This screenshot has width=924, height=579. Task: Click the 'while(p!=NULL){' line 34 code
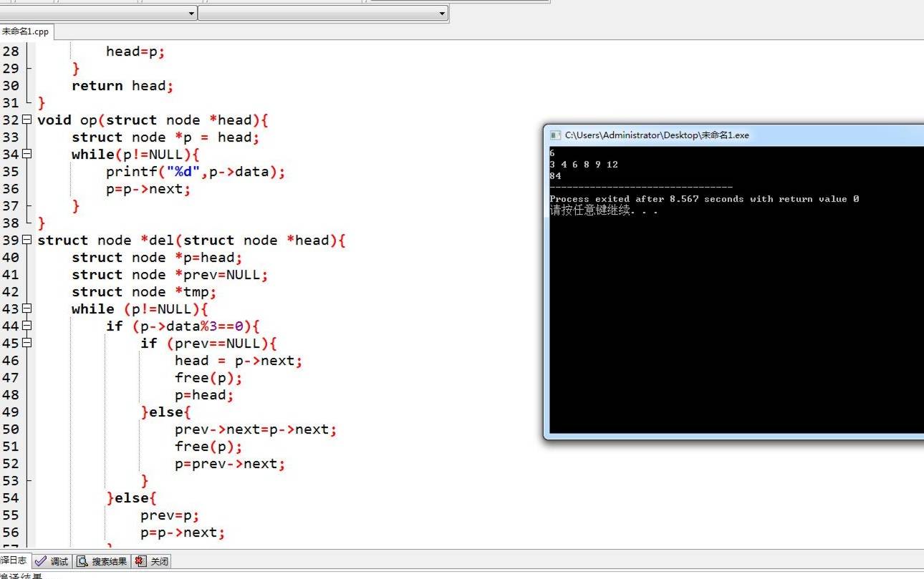tap(135, 154)
